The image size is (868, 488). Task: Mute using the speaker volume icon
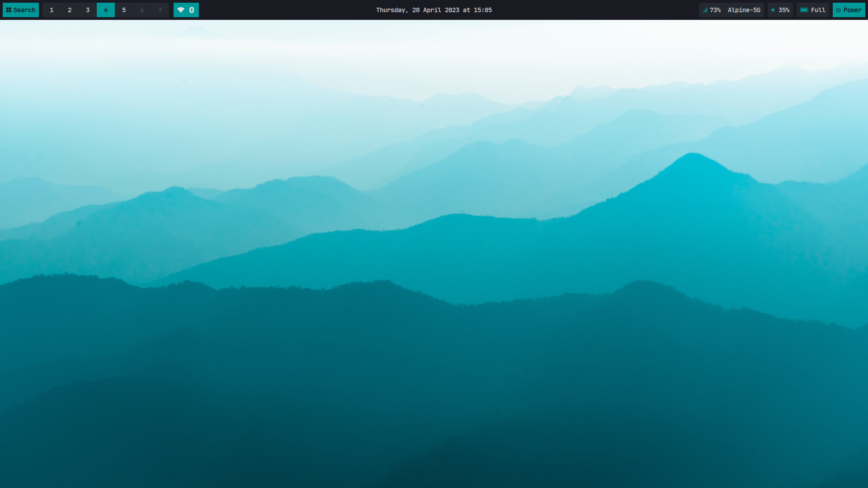pos(773,10)
